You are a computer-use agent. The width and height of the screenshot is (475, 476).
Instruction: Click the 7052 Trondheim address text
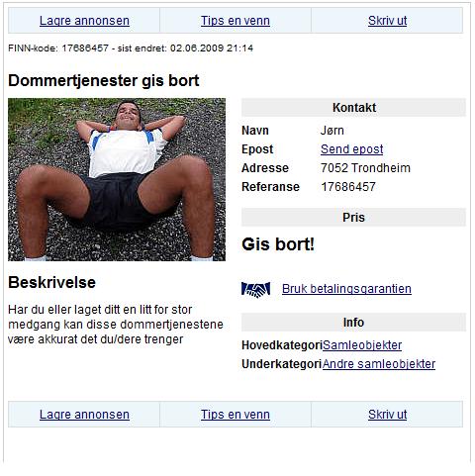coord(365,168)
